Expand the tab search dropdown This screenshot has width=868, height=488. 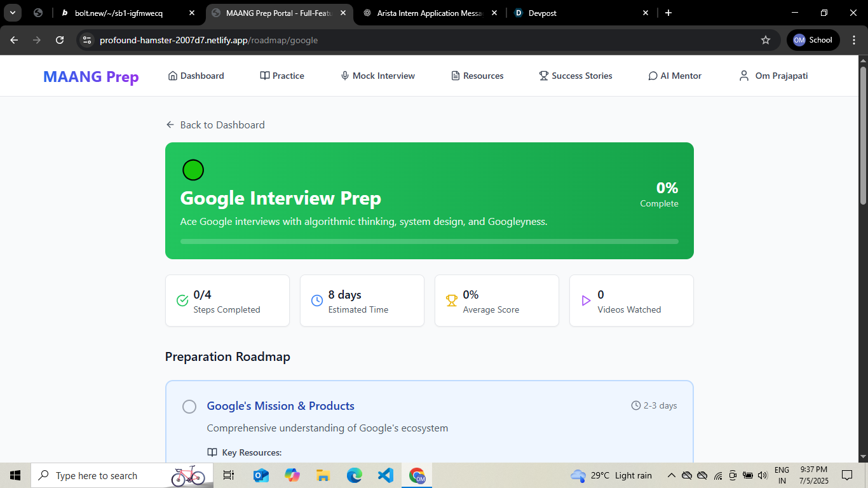coord(12,13)
